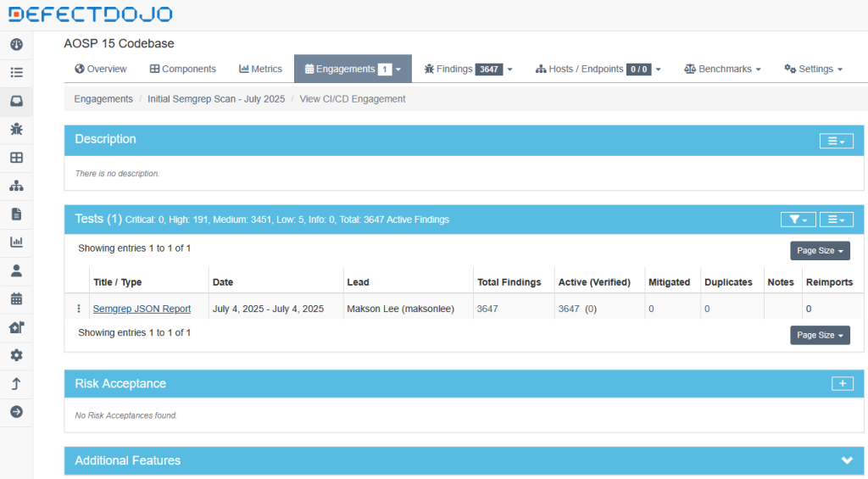Click the Notes column header
Screen dimensions: 868x479
[x=781, y=281]
